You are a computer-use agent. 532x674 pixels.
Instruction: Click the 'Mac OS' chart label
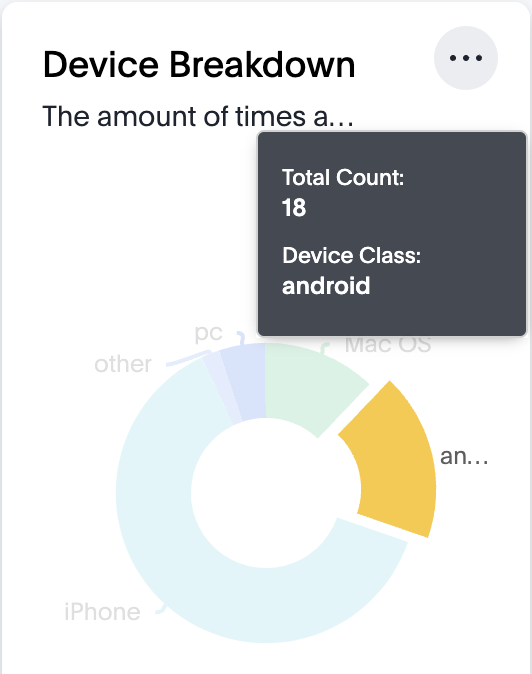pos(388,345)
